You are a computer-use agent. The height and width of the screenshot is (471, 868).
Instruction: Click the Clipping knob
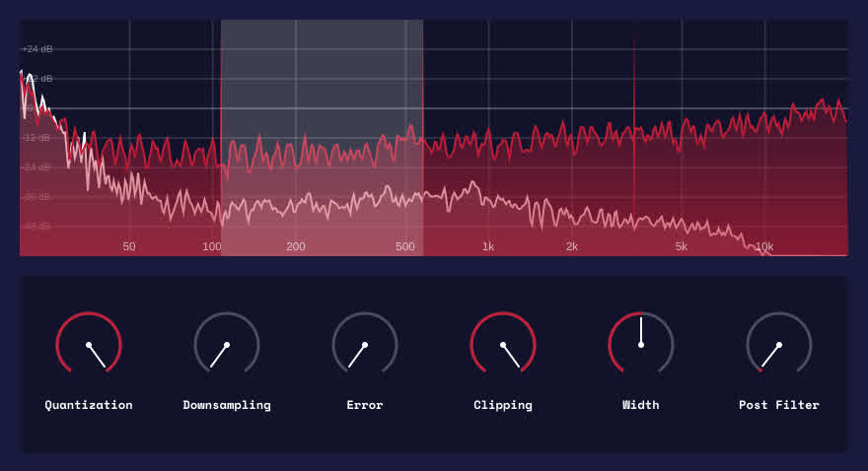point(503,344)
